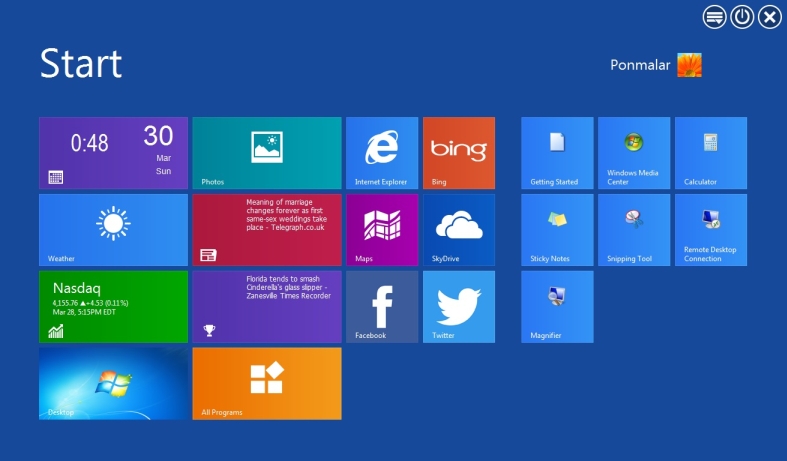Image resolution: width=787 pixels, height=461 pixels.
Task: Launch Getting Started tile
Action: 557,153
